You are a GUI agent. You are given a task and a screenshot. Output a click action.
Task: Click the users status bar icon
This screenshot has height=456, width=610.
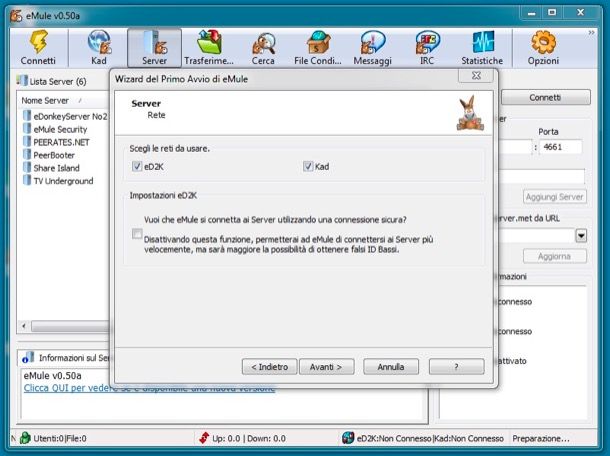point(25,438)
